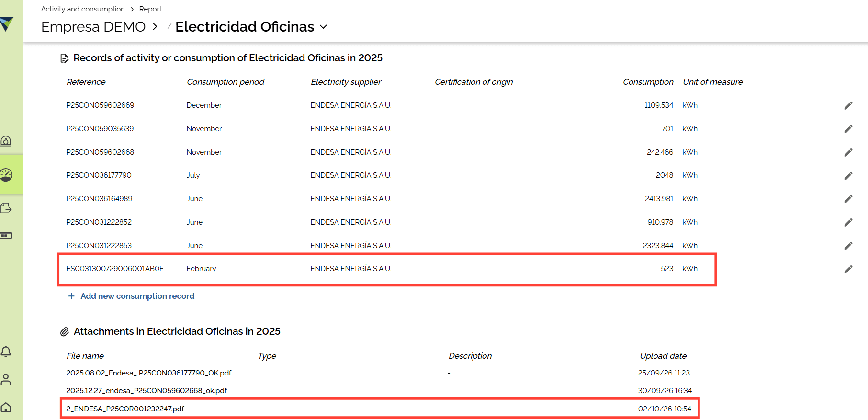Edit the December record P25CON059602669
This screenshot has height=420, width=868.
pos(848,105)
